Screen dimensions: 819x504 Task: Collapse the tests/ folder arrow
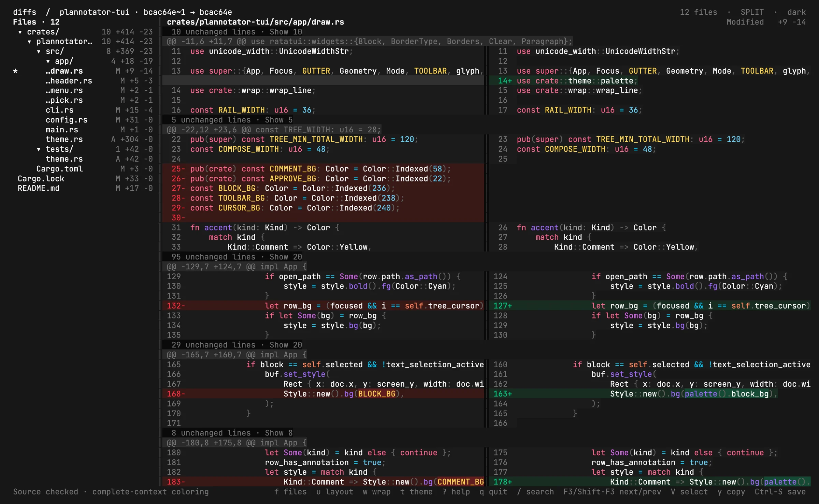point(39,149)
